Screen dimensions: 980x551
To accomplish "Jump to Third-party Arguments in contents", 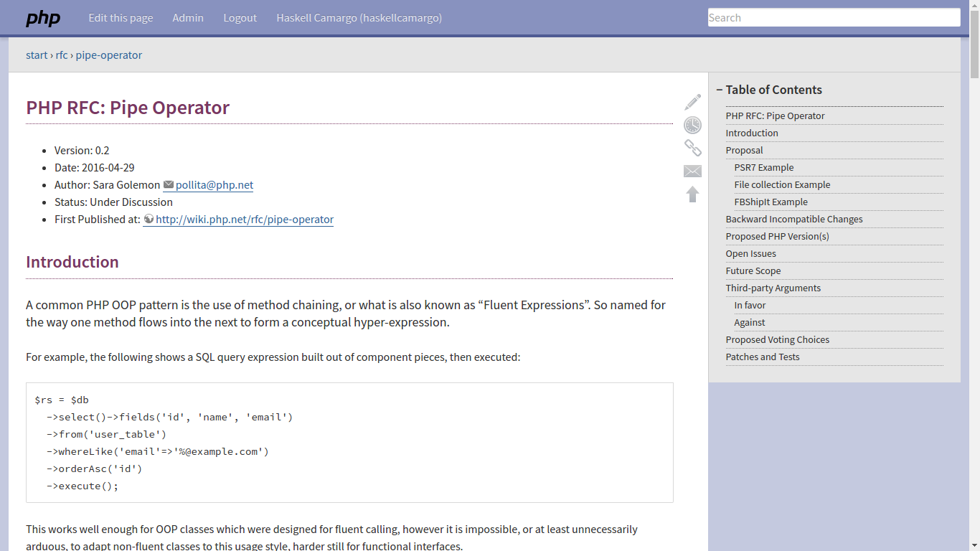I will tap(773, 288).
